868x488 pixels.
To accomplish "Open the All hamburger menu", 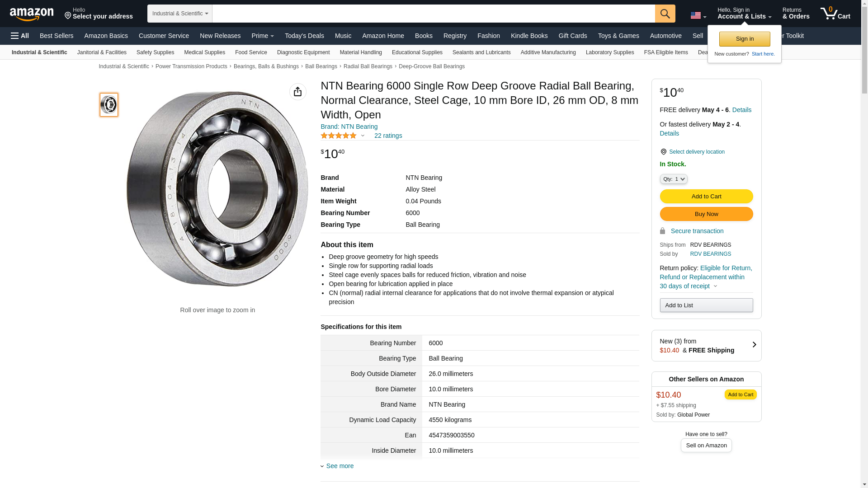I will 20,36.
